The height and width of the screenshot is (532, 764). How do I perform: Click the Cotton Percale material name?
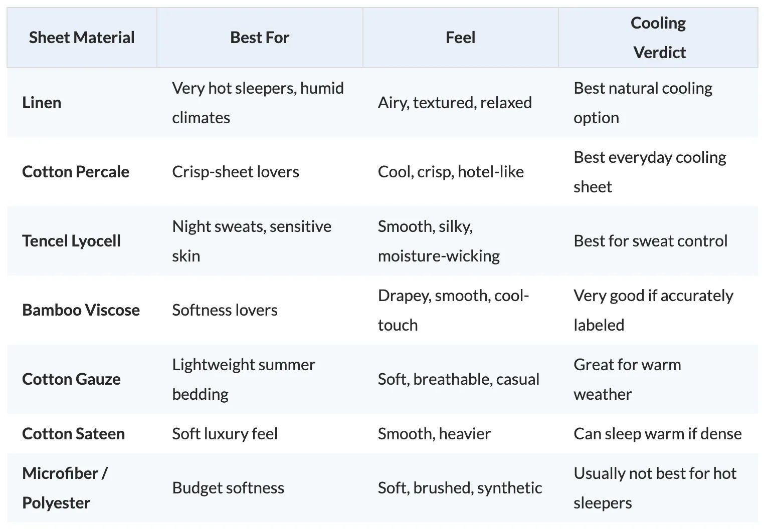[x=76, y=172]
